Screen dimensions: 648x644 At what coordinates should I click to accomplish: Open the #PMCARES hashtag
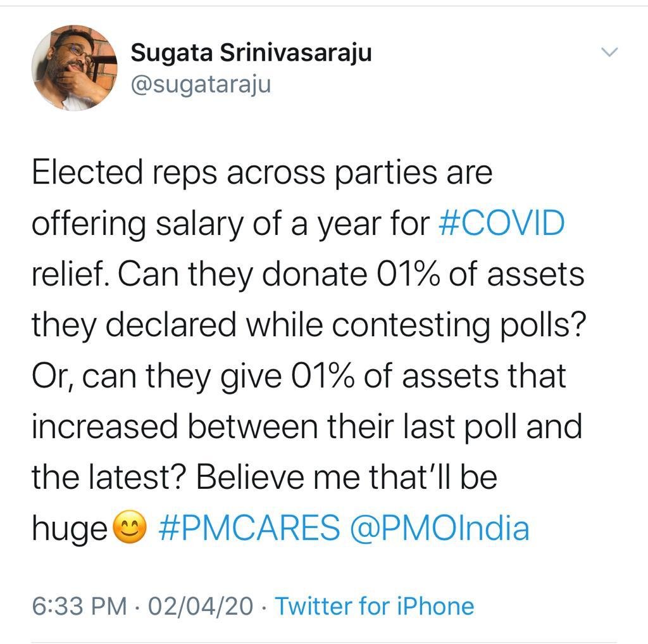coord(249,529)
